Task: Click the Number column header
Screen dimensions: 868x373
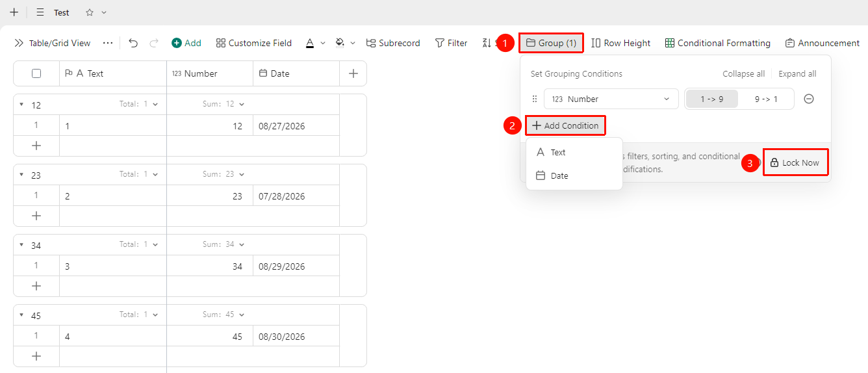Action: 210,73
